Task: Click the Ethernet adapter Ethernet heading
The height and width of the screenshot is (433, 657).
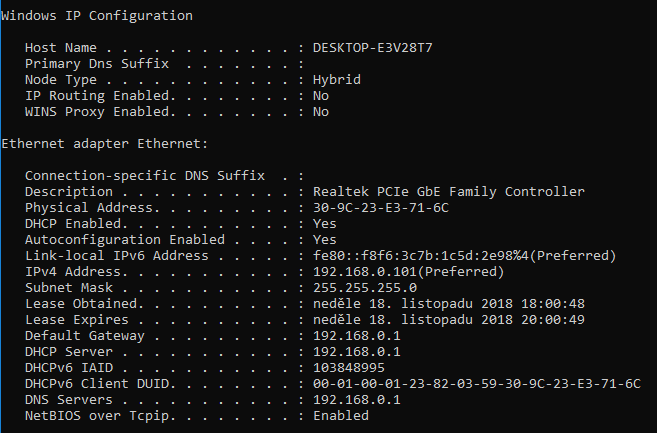Action: pos(104,144)
